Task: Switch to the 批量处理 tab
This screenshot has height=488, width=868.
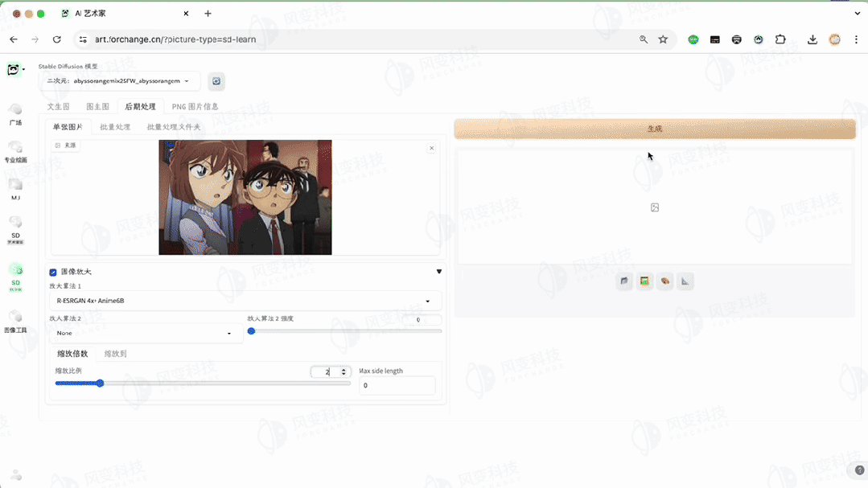Action: coord(115,127)
